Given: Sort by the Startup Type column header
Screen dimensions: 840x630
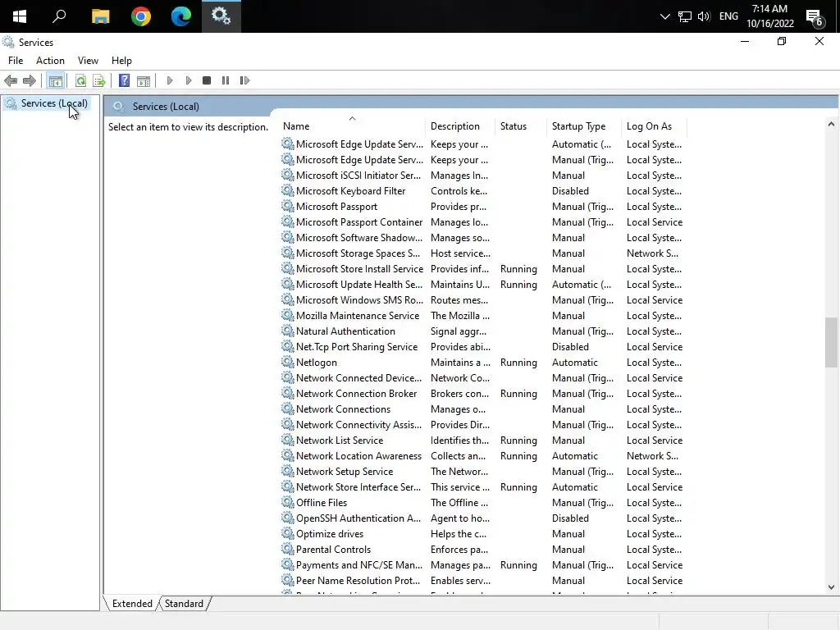Looking at the screenshot, I should (584, 126).
